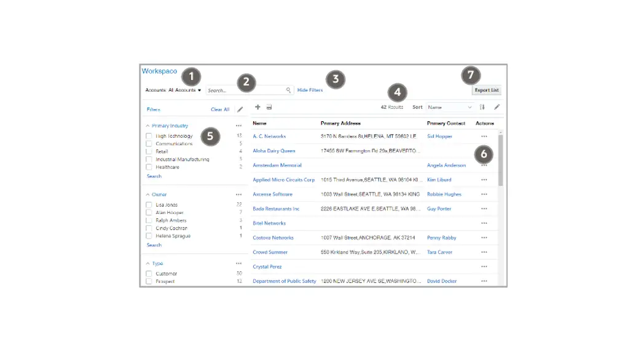Viewport: 644px width, 350px height.
Task: Open actions menu for A. C. Networks
Action: coord(484,136)
